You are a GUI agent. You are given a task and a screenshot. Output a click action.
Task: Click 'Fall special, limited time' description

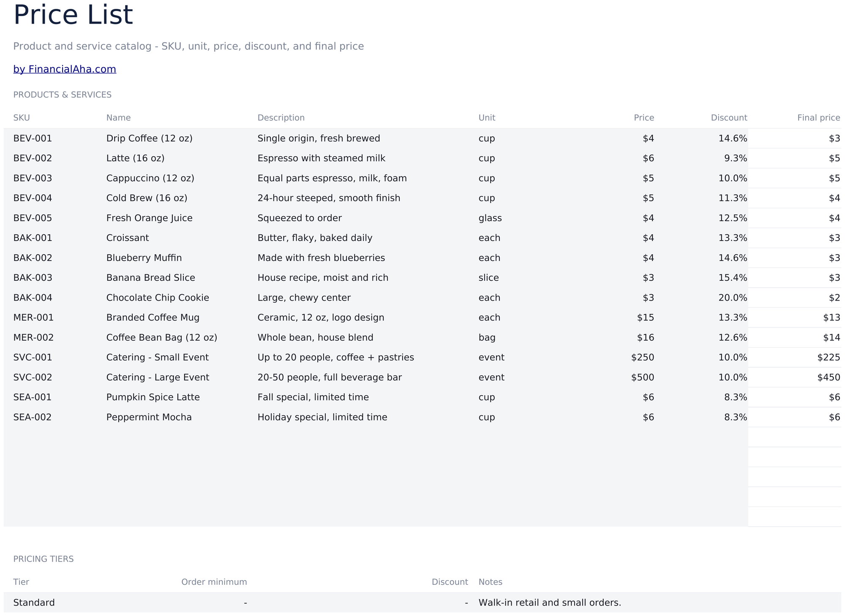313,397
